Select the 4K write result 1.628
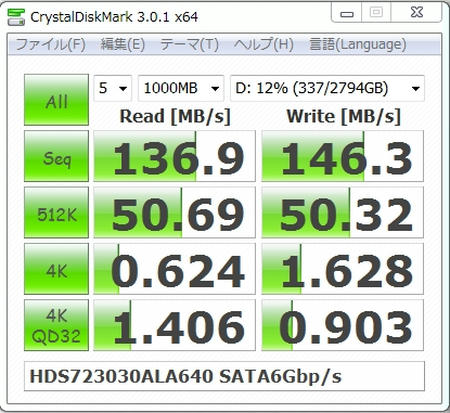The height and width of the screenshot is (413, 450). (343, 269)
